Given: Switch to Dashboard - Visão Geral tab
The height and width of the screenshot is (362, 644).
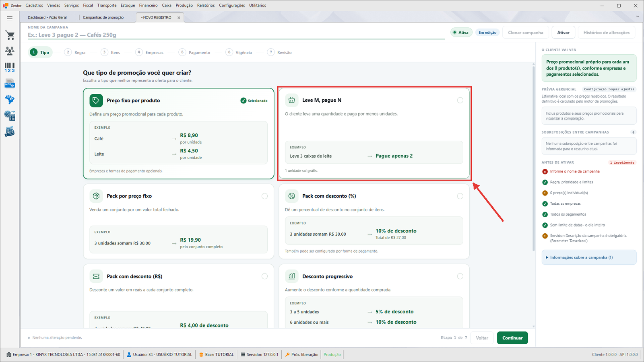Looking at the screenshot, I should tap(47, 17).
